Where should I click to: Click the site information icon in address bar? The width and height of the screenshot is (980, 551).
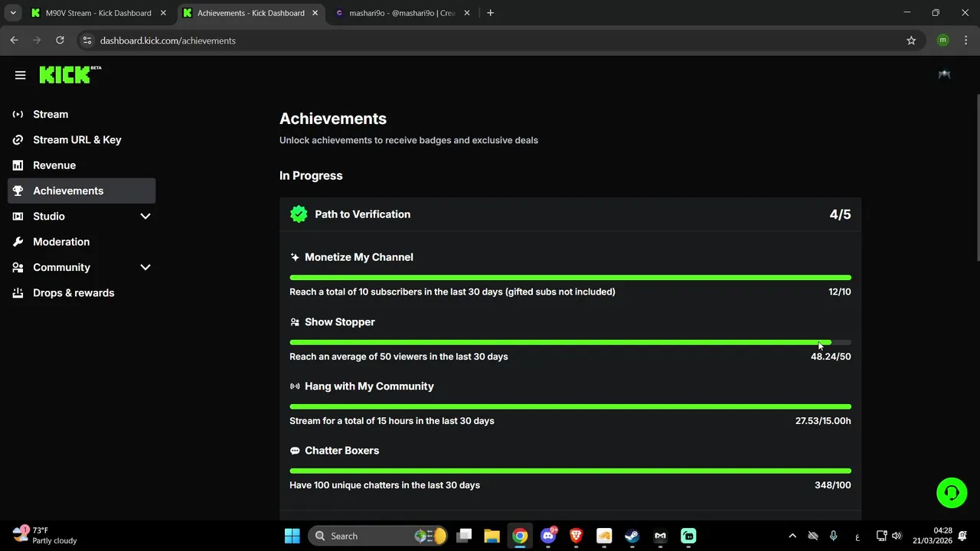tap(87, 41)
